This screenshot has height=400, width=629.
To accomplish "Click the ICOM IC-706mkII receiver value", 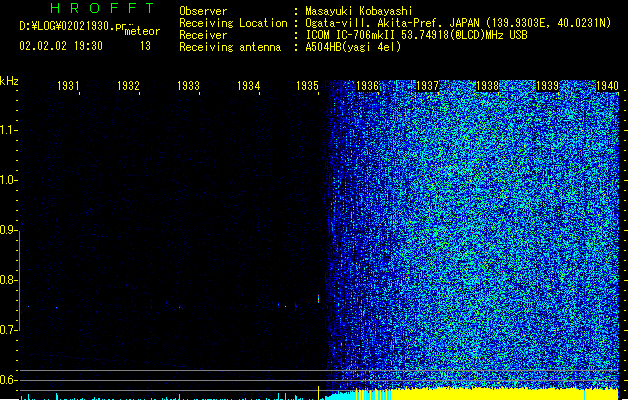I will click(416, 35).
